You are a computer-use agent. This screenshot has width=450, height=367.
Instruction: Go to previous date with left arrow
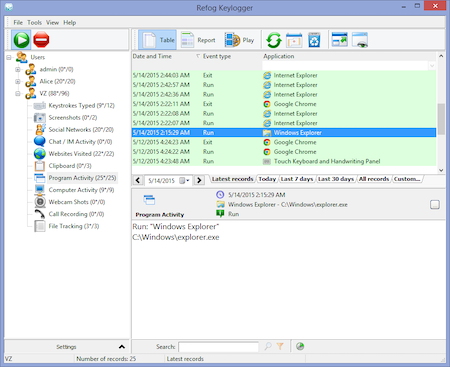click(x=138, y=180)
